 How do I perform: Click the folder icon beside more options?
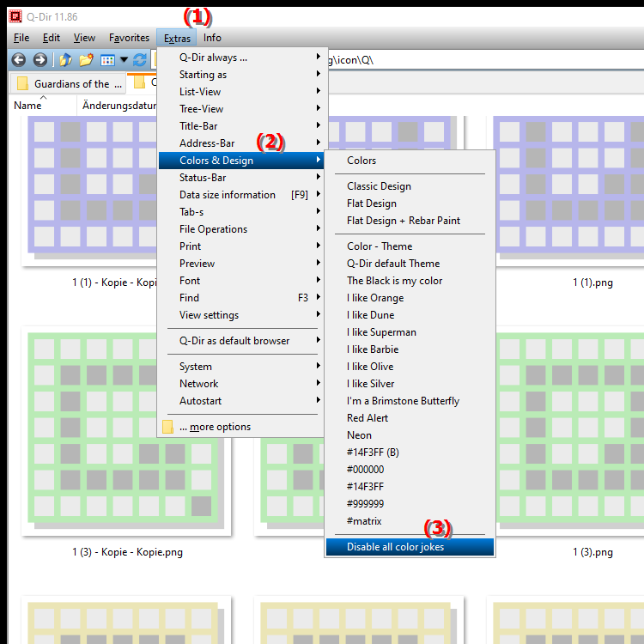pos(167,427)
